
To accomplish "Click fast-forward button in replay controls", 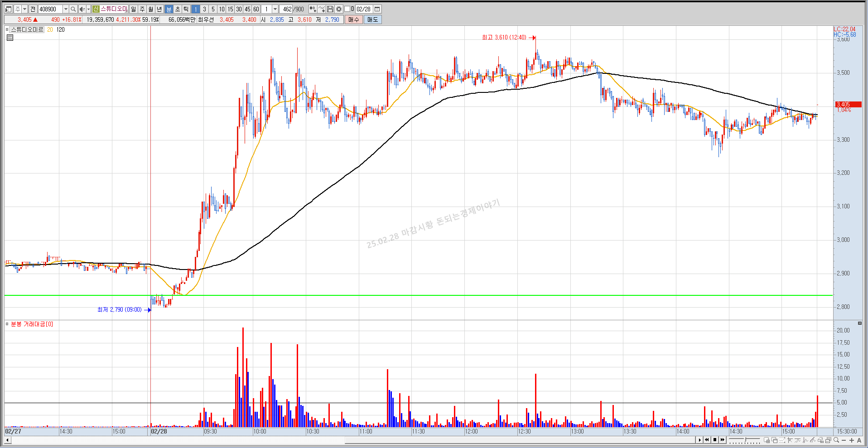I will tap(723, 440).
